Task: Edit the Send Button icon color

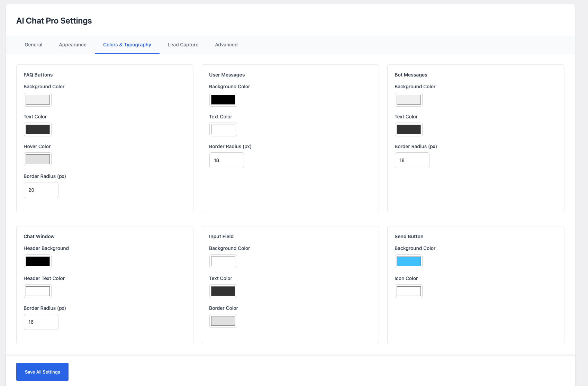Action: [408, 291]
